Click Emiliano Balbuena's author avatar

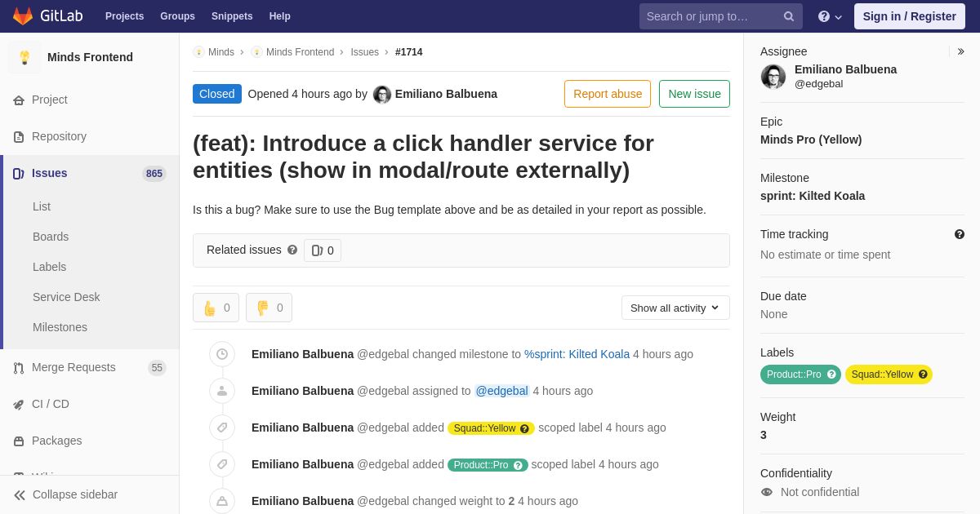pos(382,95)
